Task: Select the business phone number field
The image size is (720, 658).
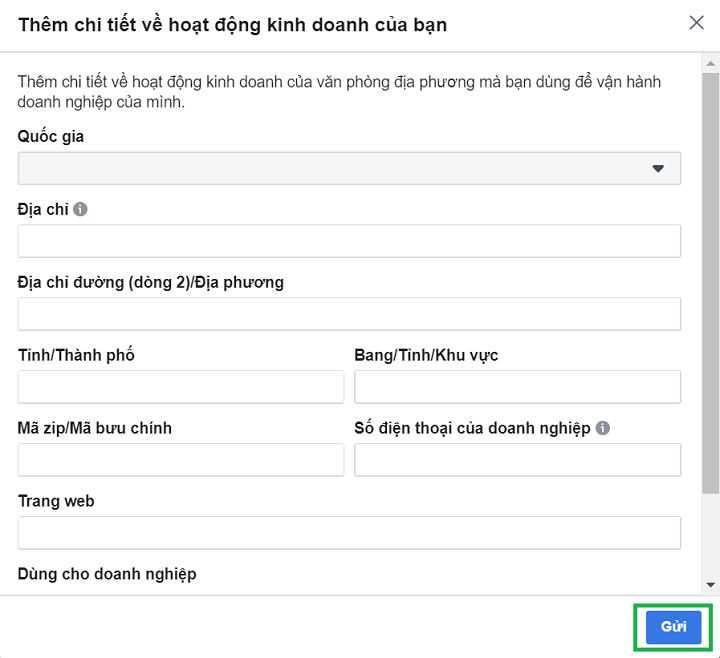Action: (x=518, y=460)
